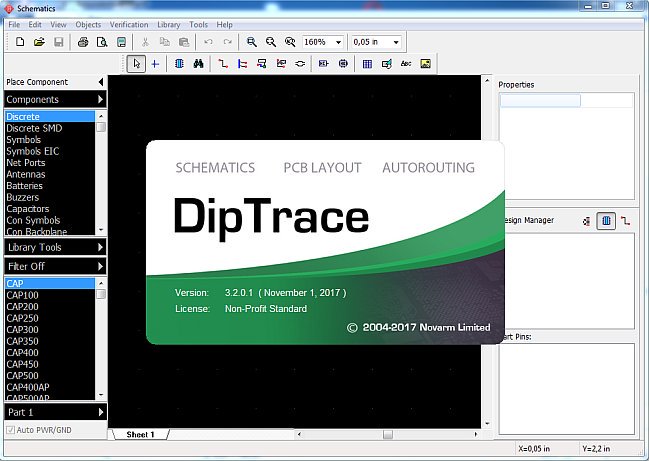Expand the Filter Off menu
Viewport: 649px width, 461px height.
tap(100, 266)
